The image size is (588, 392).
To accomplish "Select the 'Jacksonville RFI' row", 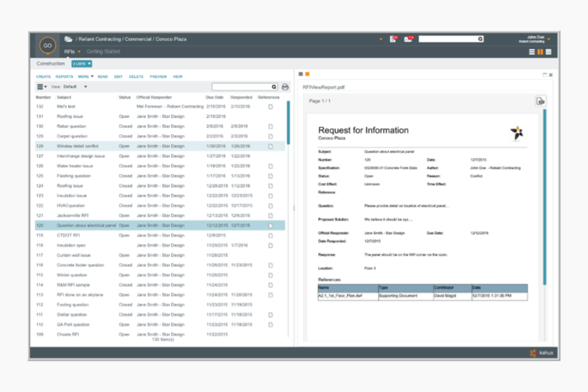I will click(x=160, y=216).
